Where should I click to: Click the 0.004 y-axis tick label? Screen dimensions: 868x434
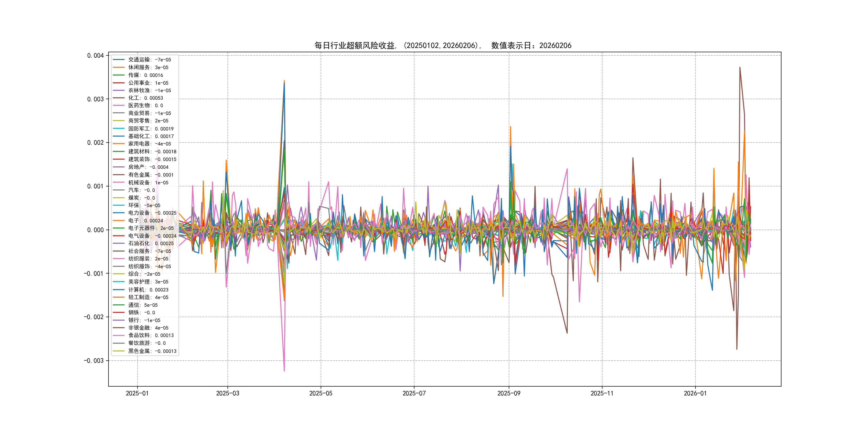coord(95,56)
